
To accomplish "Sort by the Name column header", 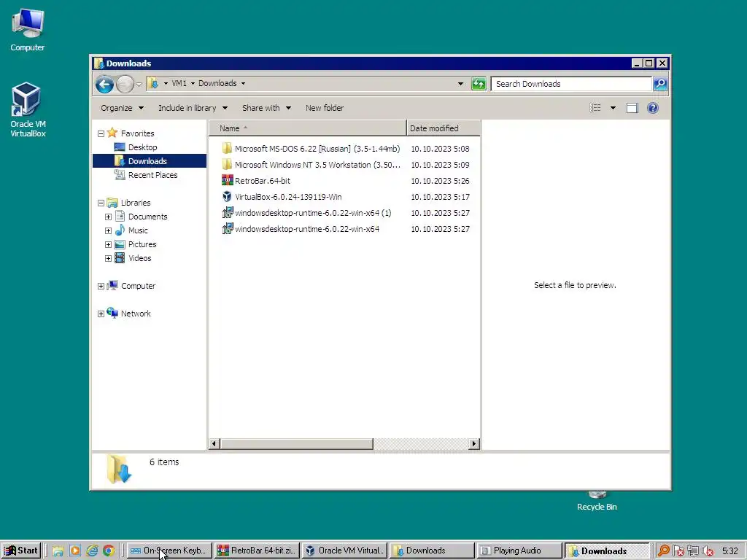I will pyautogui.click(x=307, y=128).
